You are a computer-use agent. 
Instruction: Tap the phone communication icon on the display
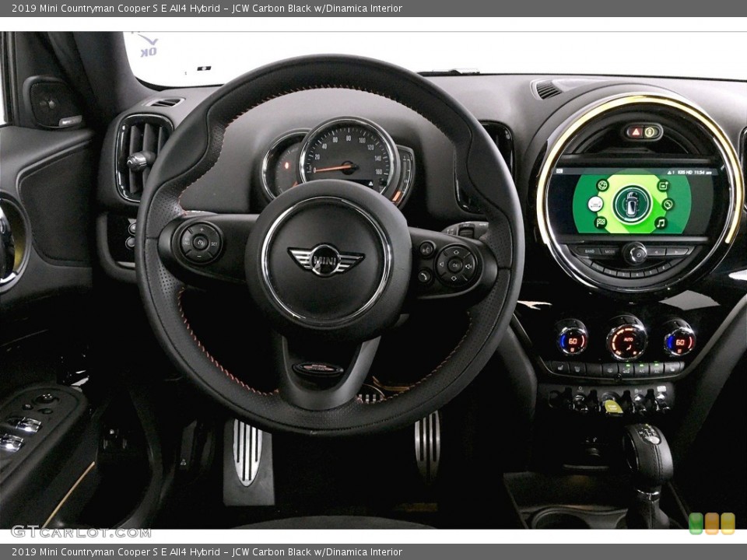click(x=668, y=204)
